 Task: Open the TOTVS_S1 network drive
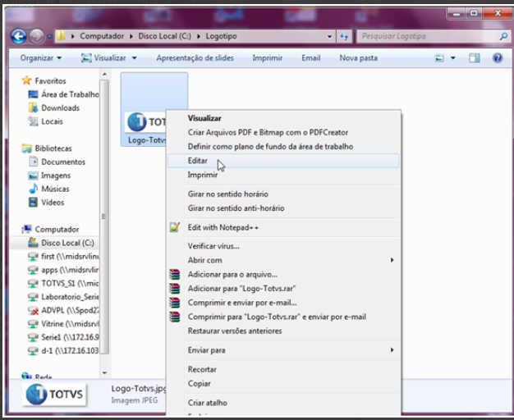(63, 283)
